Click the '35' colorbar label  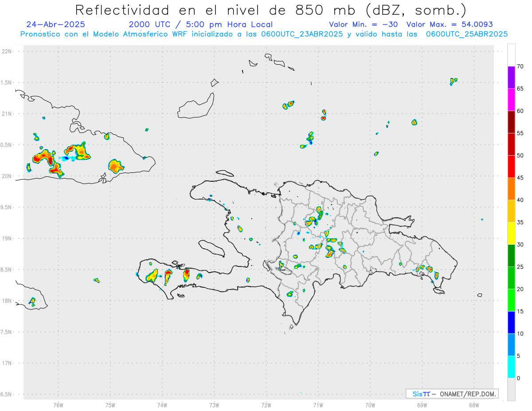[520, 222]
